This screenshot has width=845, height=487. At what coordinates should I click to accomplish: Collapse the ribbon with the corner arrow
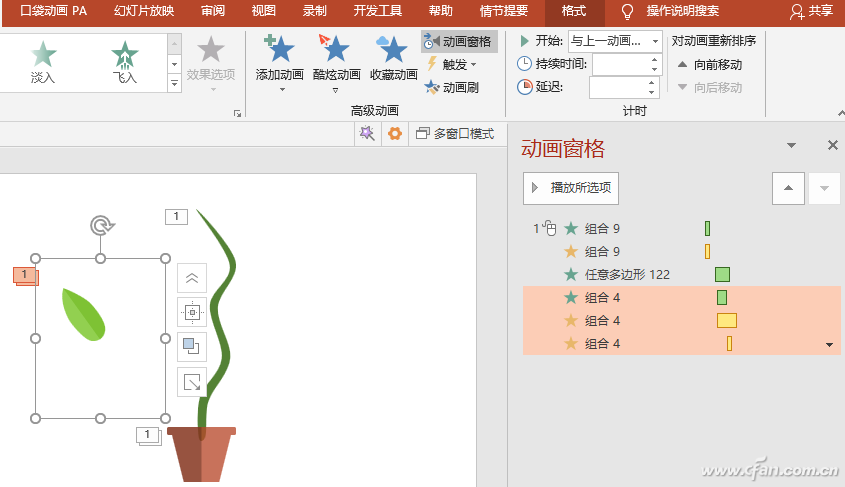841,113
